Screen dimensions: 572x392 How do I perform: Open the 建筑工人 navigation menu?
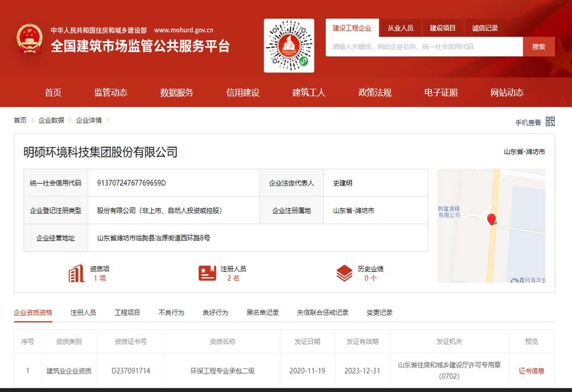click(309, 92)
